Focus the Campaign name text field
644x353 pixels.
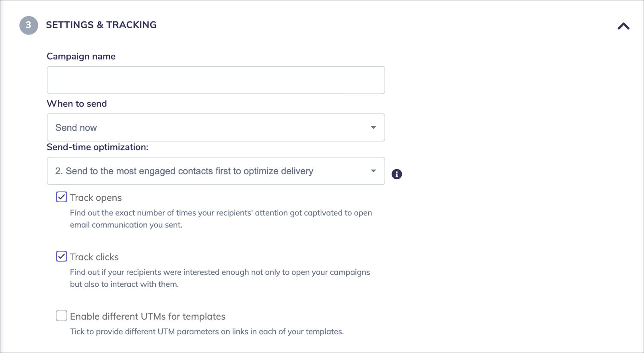point(216,80)
